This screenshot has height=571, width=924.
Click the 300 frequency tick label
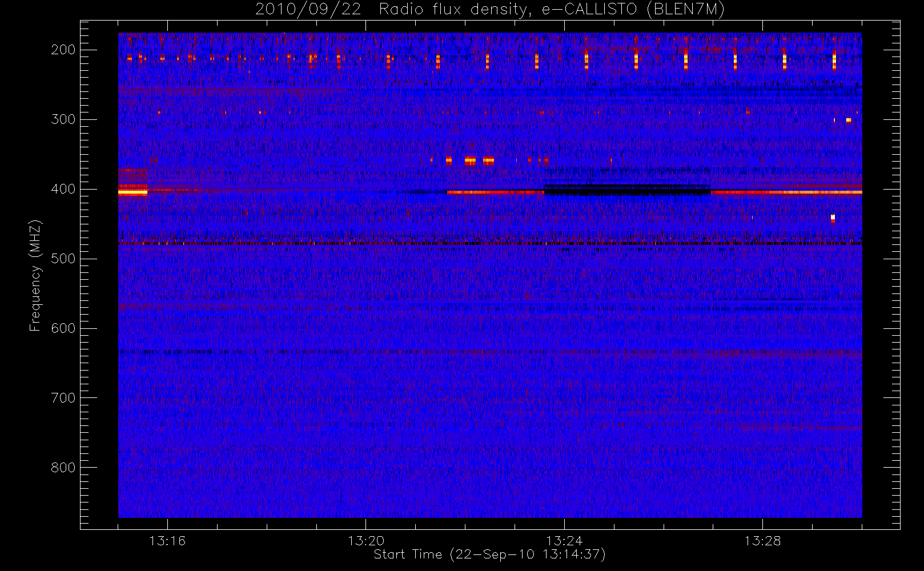pyautogui.click(x=63, y=119)
